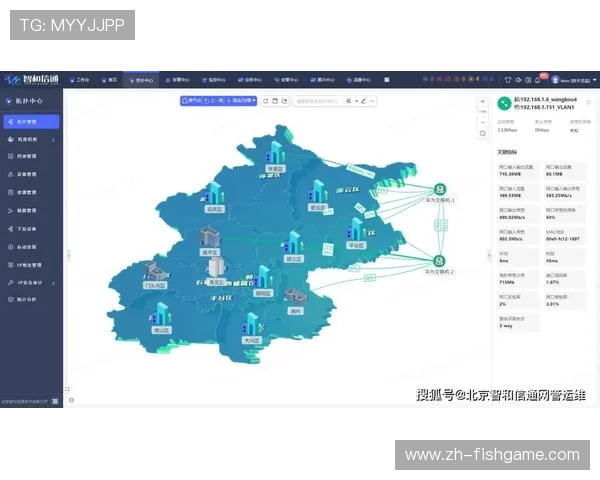Image resolution: width=600 pixels, height=480 pixels.
Task: Click the 通州 building on the map
Action: tap(296, 297)
